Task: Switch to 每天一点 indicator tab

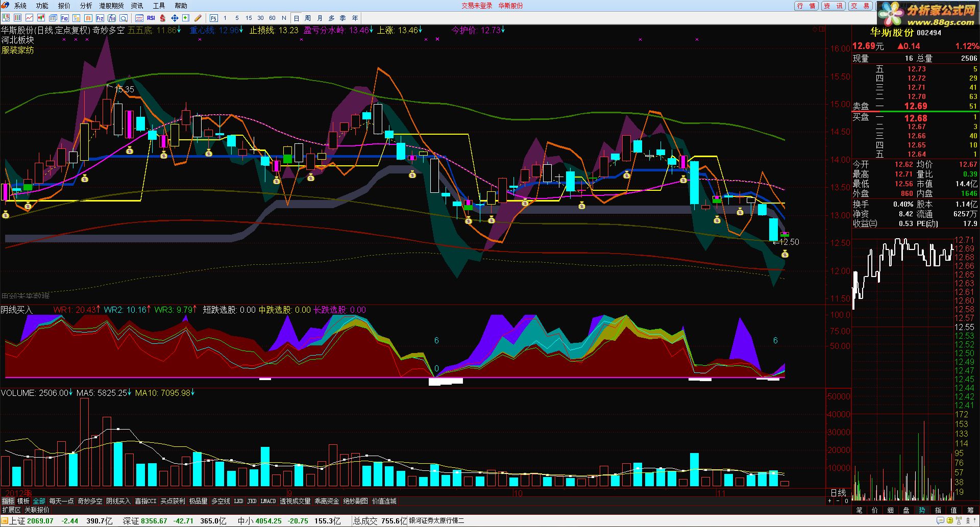Action: (61, 501)
